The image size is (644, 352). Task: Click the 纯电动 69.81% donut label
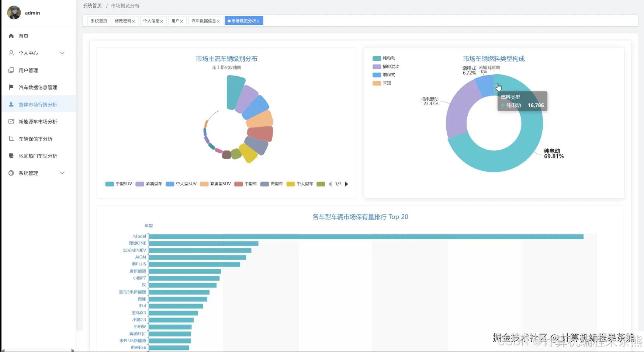click(x=554, y=154)
